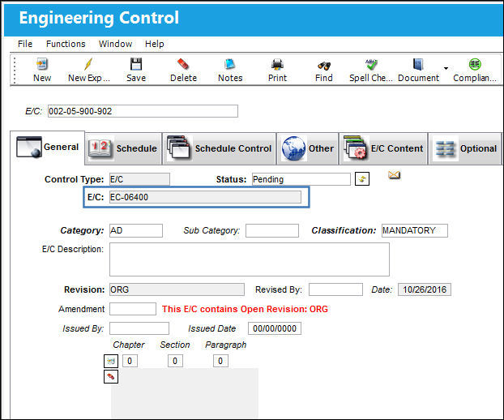
Task: Click the New Exp toolbar icon
Action: tap(88, 70)
